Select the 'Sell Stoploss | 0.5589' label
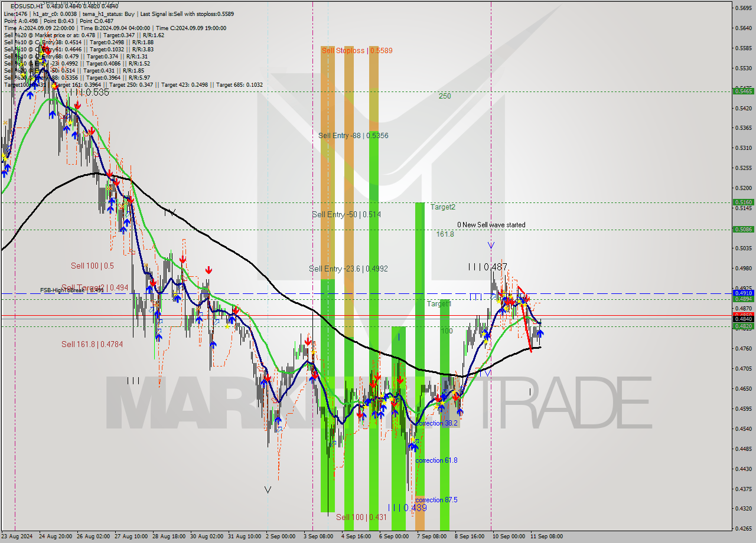 pos(357,51)
